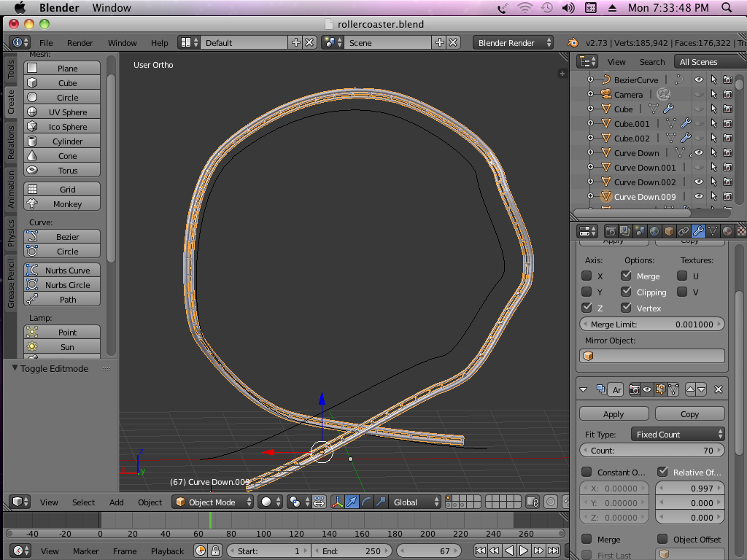Click Copy button for the Array modifier

[689, 414]
